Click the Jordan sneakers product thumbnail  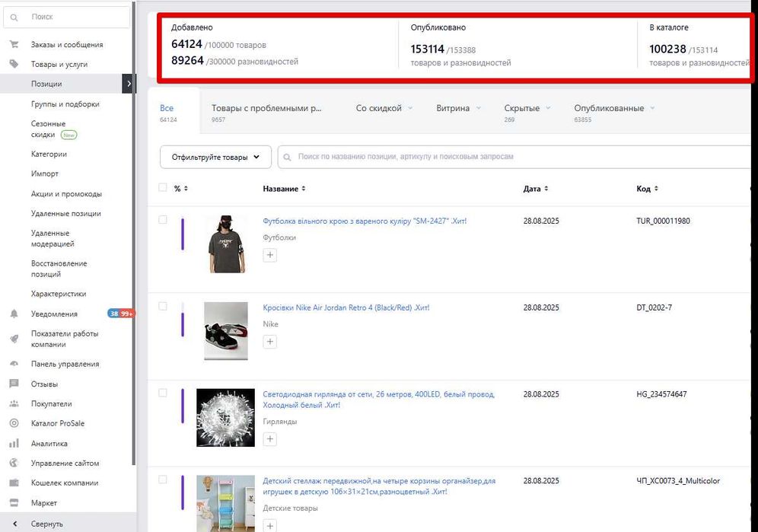(x=226, y=331)
